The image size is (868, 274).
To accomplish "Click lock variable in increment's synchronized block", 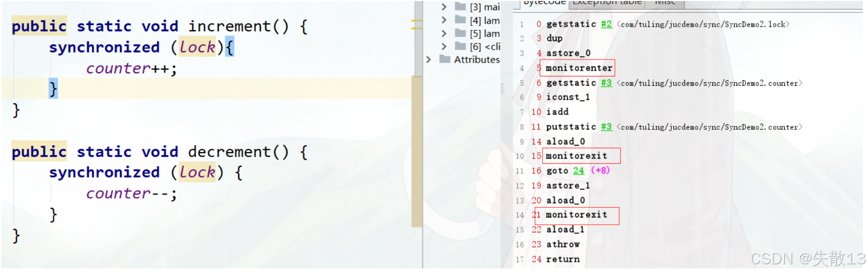I will pyautogui.click(x=197, y=47).
